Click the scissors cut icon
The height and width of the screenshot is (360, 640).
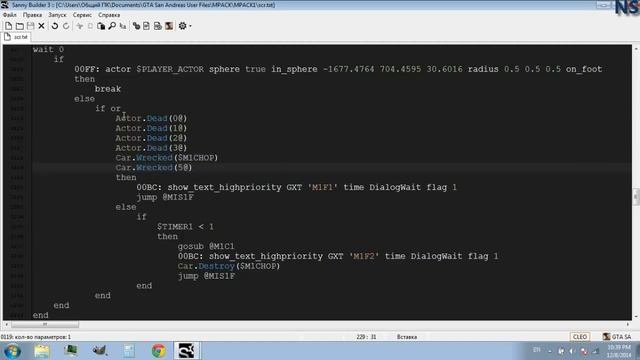coord(80,26)
